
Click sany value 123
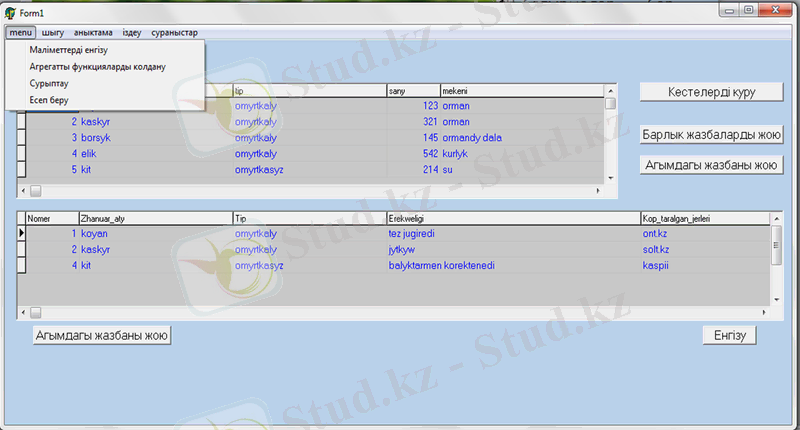[x=413, y=106]
